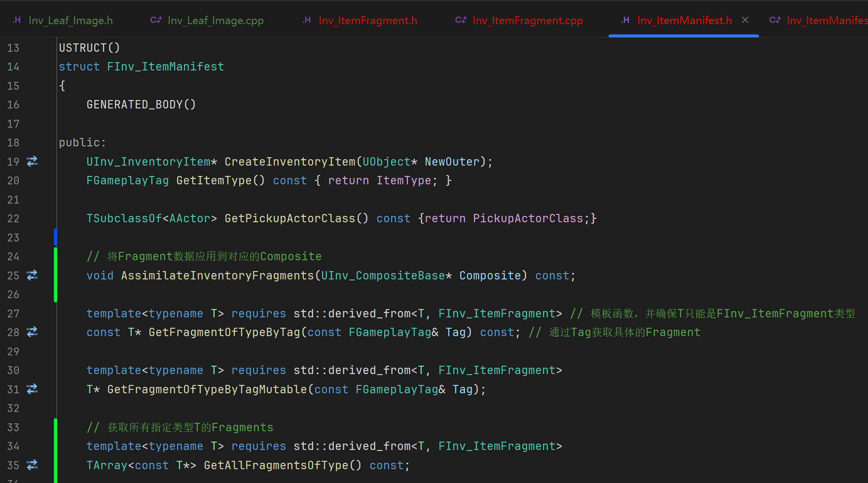The height and width of the screenshot is (483, 868).
Task: Click GetPickupActorClass function name
Action: (290, 218)
